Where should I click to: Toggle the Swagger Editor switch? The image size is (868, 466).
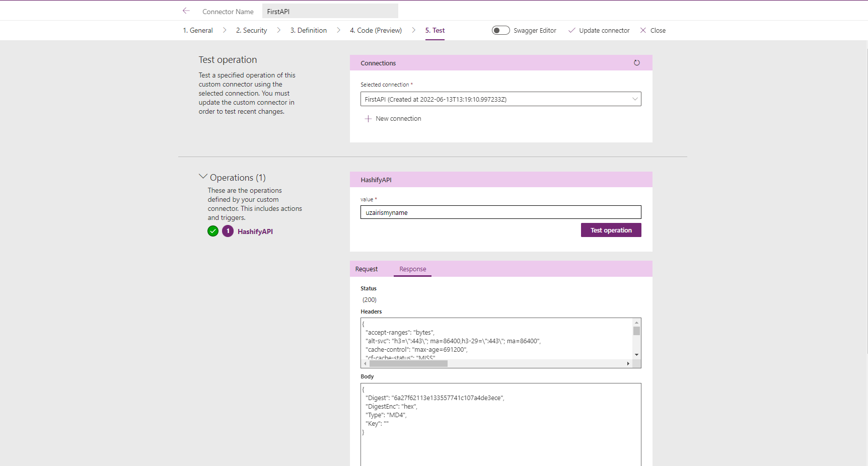coord(500,30)
